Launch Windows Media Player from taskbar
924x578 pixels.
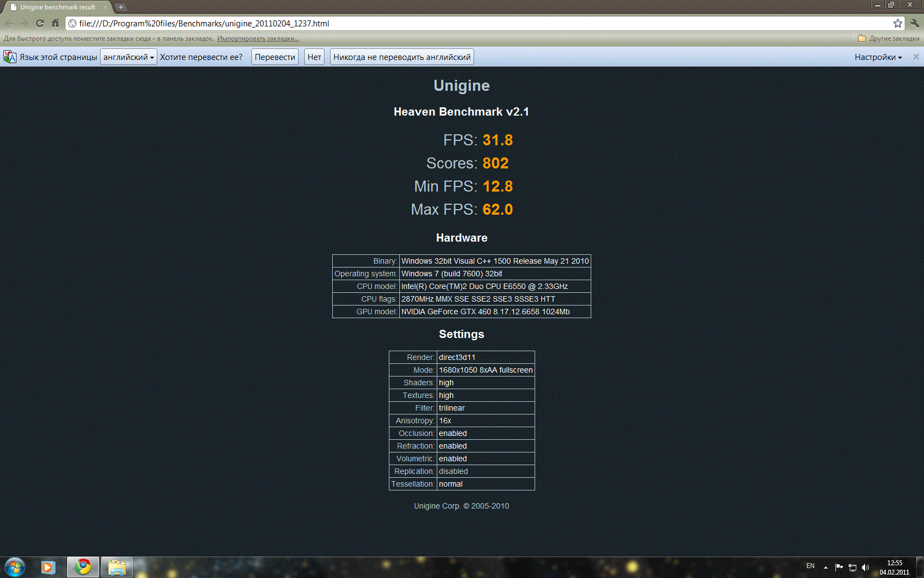coord(48,567)
